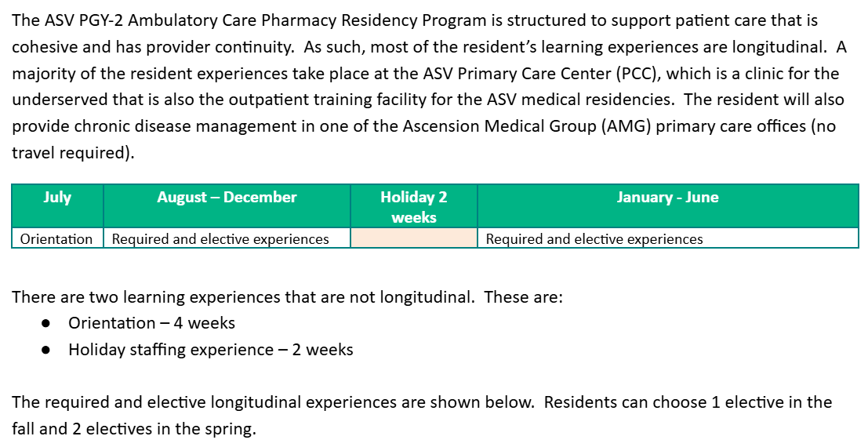Select the "January - June" header cell
868x447 pixels.
point(667,198)
